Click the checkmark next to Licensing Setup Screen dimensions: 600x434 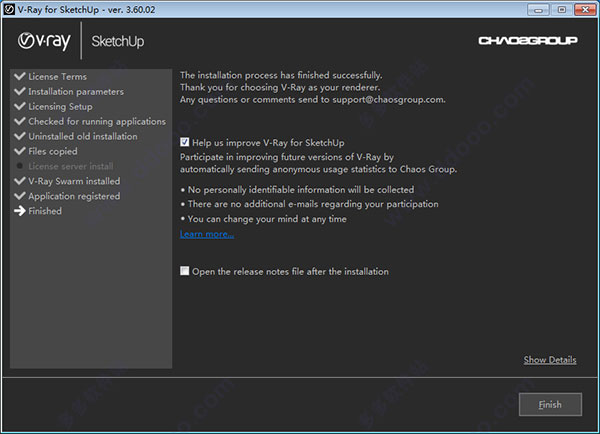(19, 106)
